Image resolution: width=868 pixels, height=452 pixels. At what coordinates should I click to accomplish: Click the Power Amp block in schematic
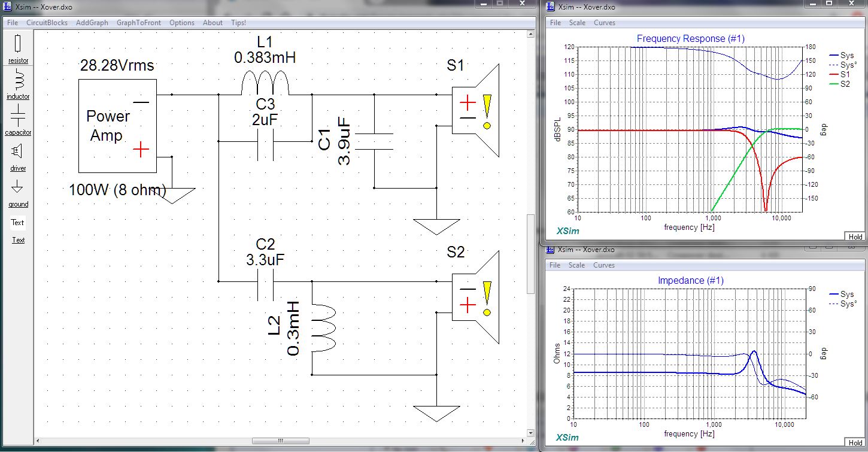click(118, 126)
